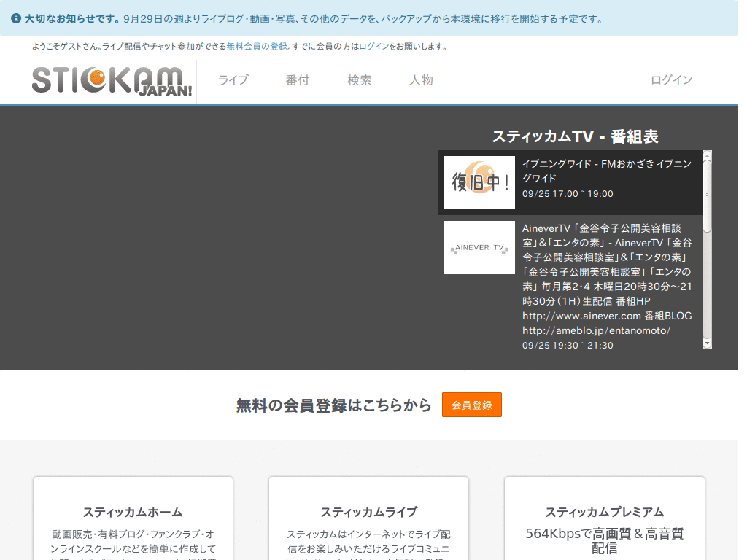The height and width of the screenshot is (560, 747).
Task: Click the スティッカムTV - 番組表 heading
Action: pos(575,136)
